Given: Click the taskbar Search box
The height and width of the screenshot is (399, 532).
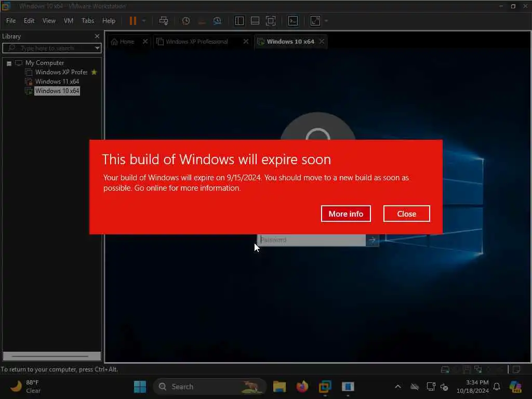Looking at the screenshot, I should point(209,387).
